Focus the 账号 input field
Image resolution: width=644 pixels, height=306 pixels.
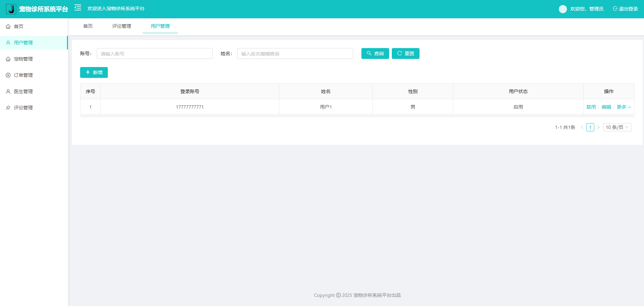coord(154,53)
